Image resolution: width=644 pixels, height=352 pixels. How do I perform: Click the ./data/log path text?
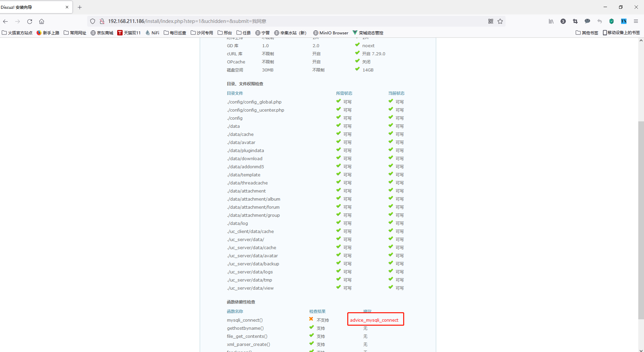[237, 223]
